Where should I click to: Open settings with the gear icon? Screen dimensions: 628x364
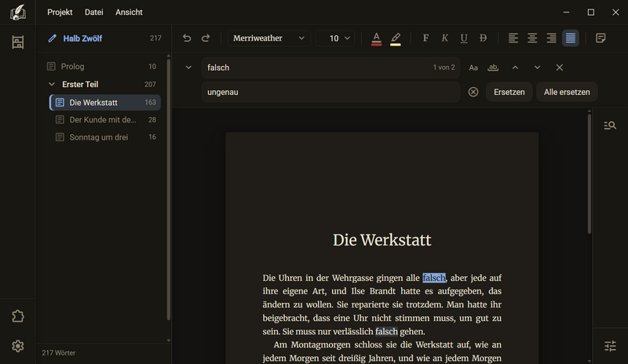click(17, 346)
